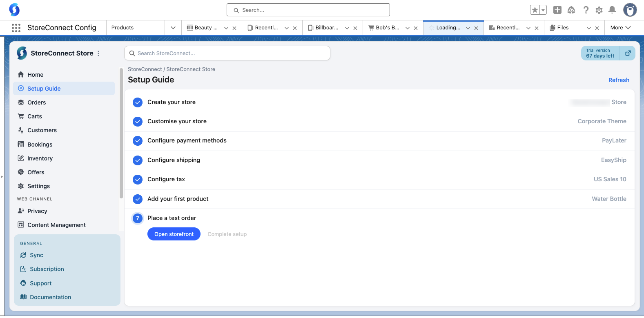Click the Sync icon under General

tap(23, 255)
